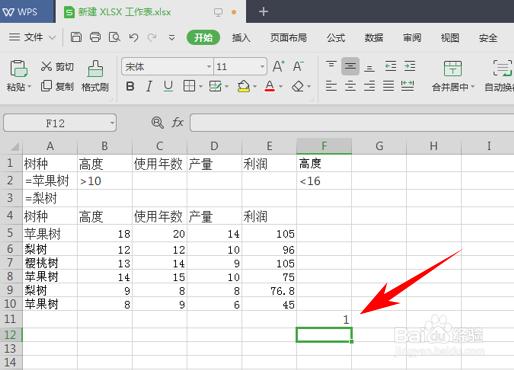Click the clear formatting eraser icon
This screenshot has height=370, width=514.
click(x=298, y=87)
